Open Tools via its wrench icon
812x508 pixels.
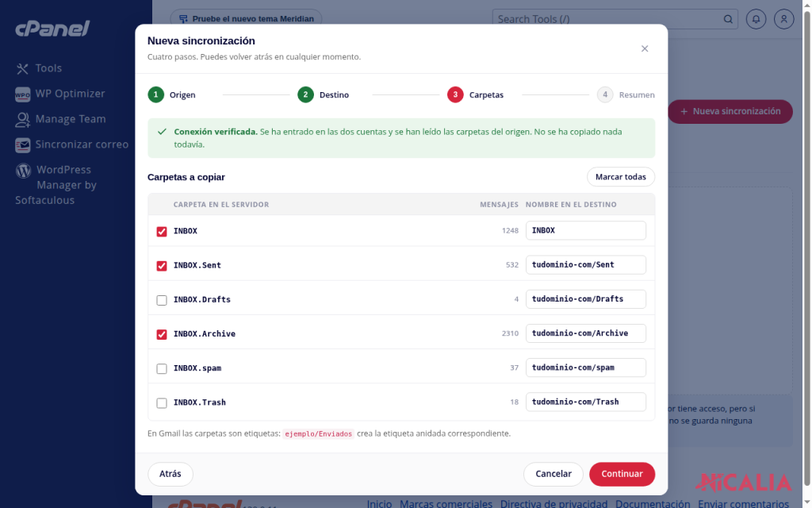pos(22,68)
